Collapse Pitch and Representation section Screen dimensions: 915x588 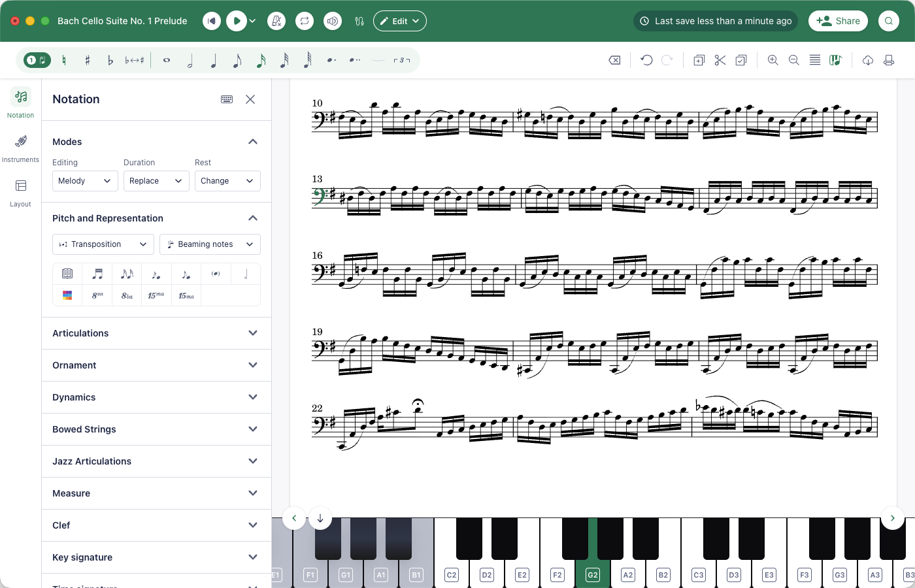click(253, 218)
